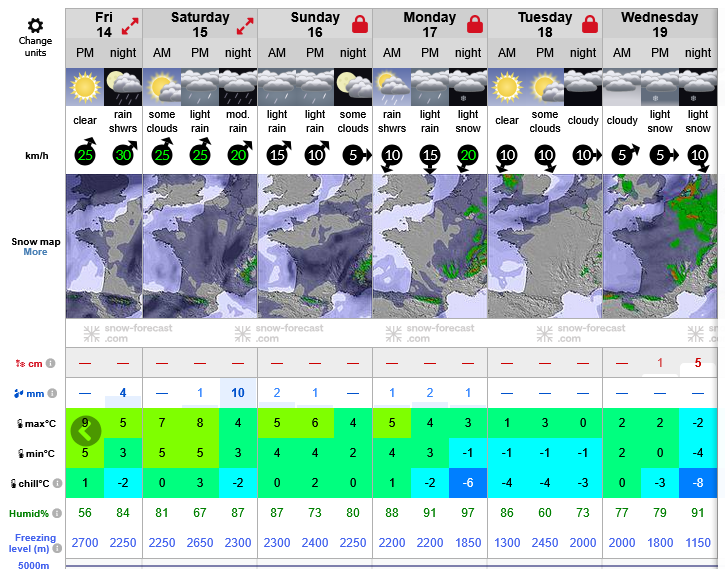Image resolution: width=725 pixels, height=569 pixels.
Task: Click the 10 mm rain on Saturday night
Action: coord(238,393)
